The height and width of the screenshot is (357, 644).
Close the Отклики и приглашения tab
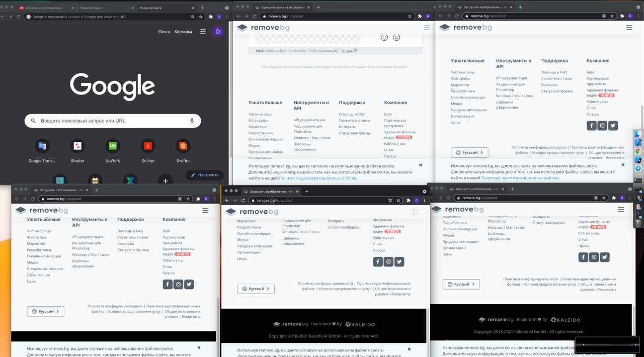point(72,8)
